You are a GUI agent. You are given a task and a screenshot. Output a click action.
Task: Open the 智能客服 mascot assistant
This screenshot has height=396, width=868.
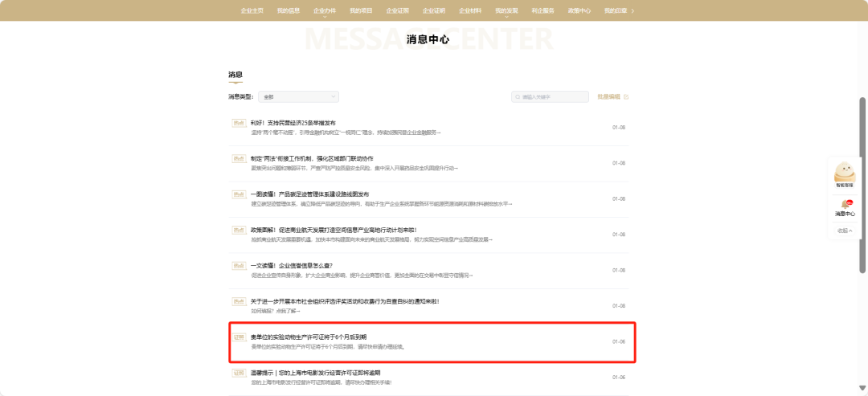click(x=844, y=174)
